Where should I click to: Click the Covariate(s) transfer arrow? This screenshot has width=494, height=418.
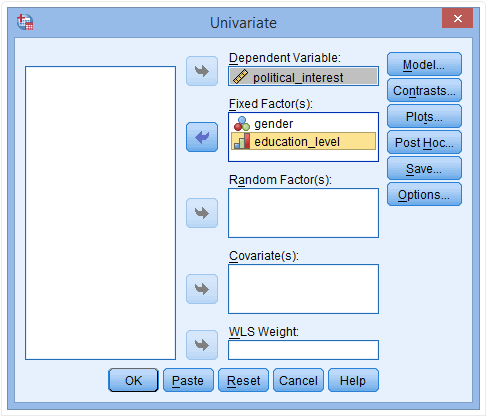[202, 289]
